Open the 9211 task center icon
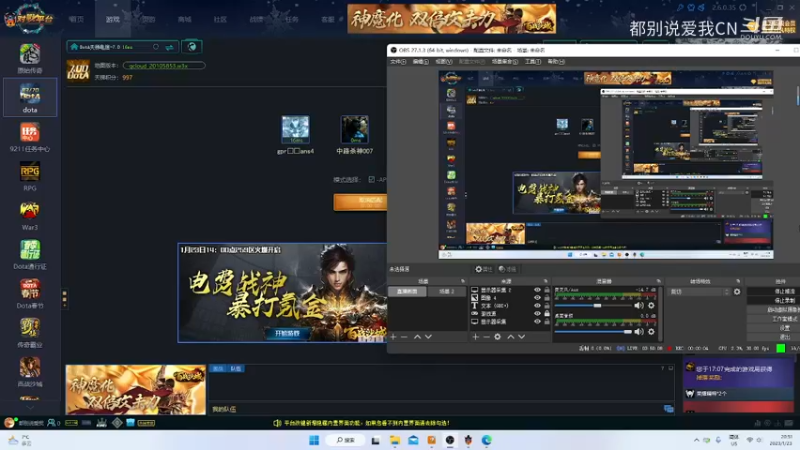This screenshot has width=800, height=450. coord(30,133)
